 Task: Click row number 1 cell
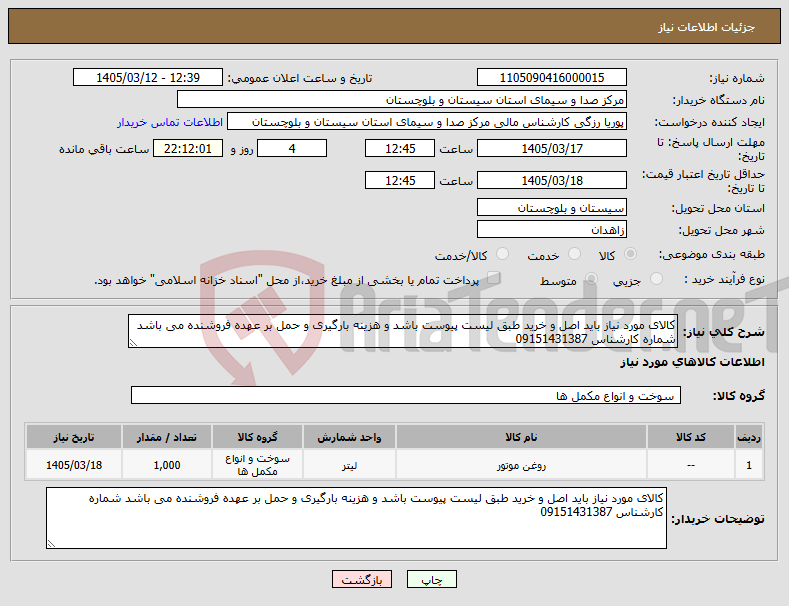pos(749,465)
